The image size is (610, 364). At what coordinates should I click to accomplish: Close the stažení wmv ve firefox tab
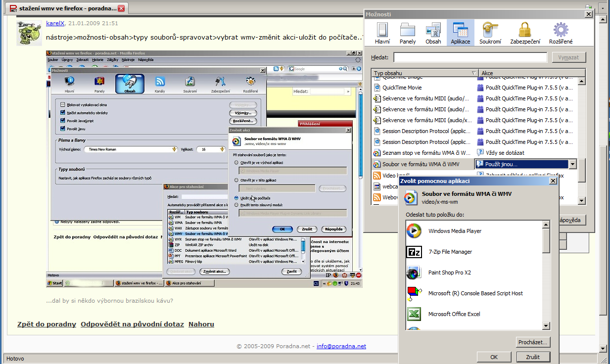[121, 8]
